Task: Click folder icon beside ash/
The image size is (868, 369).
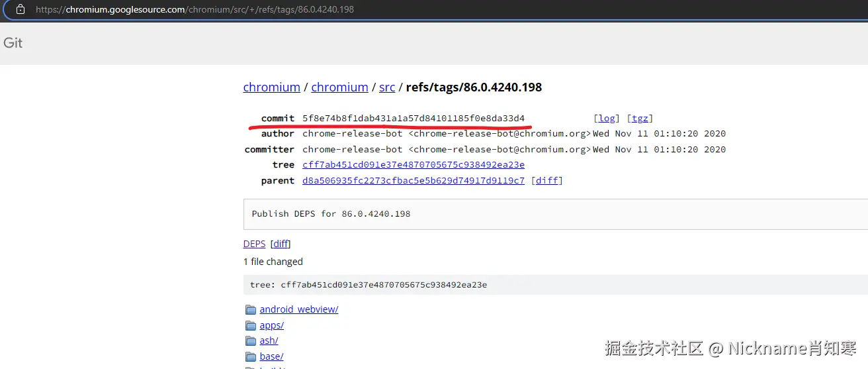Action: (251, 341)
